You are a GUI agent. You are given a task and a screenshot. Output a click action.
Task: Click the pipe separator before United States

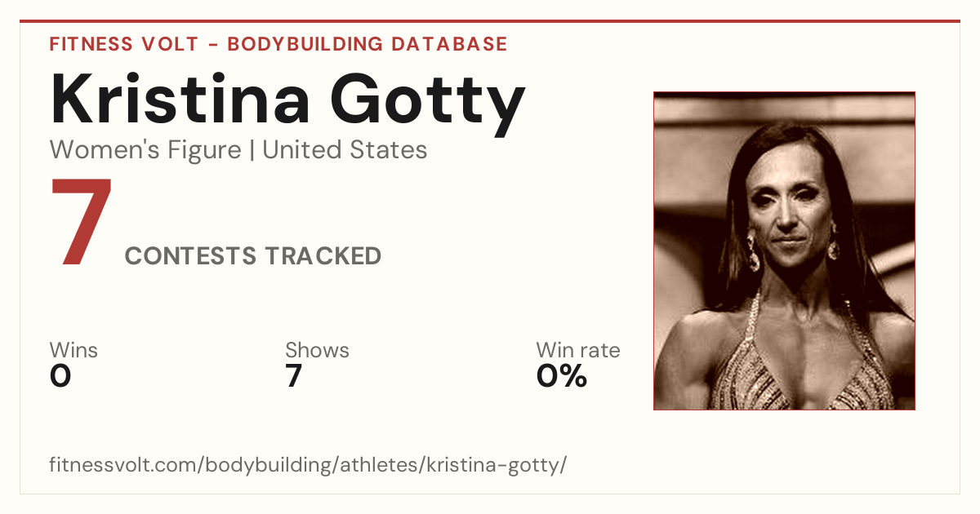(x=252, y=151)
